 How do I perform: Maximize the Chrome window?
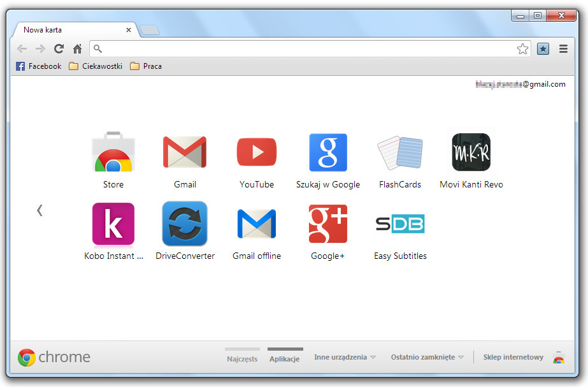pos(538,15)
